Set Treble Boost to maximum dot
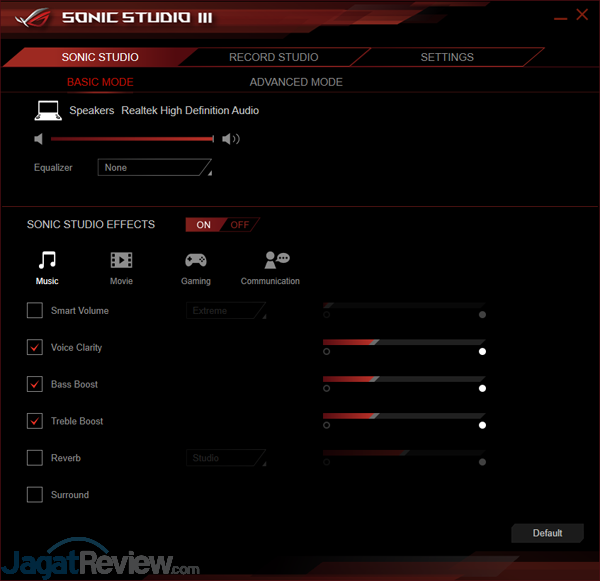The image size is (600, 581). 482,425
